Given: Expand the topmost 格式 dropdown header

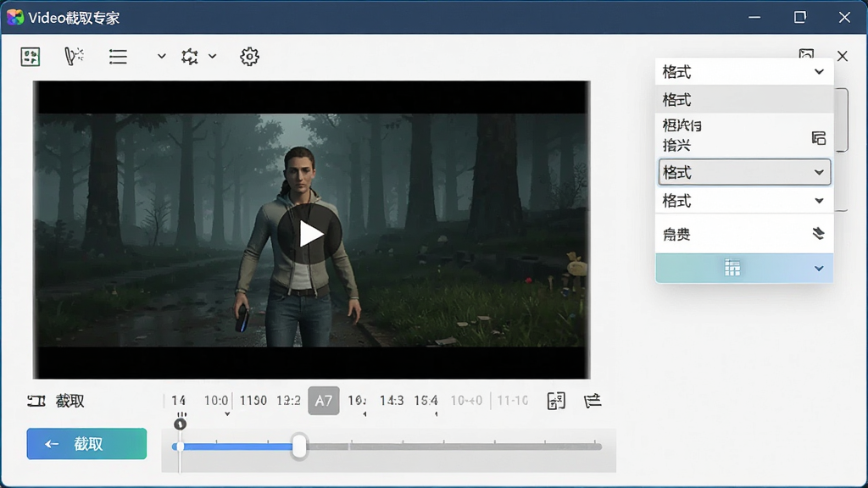Looking at the screenshot, I should [744, 72].
